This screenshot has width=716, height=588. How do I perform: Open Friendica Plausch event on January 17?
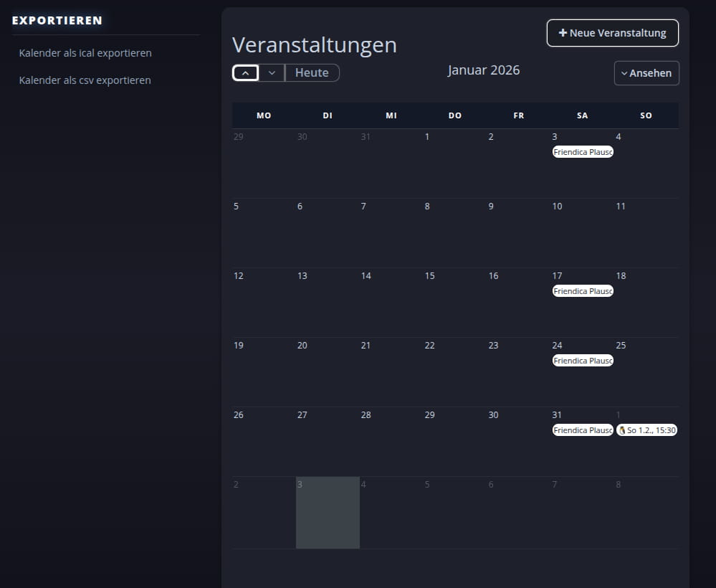point(583,291)
